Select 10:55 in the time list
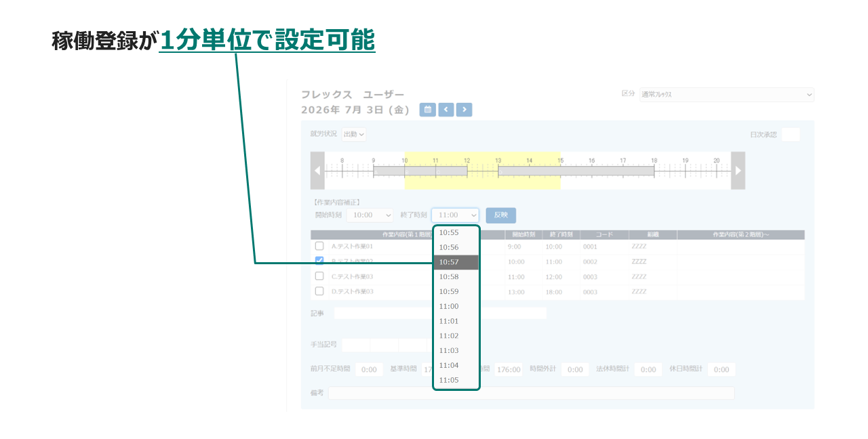Image resolution: width=868 pixels, height=439 pixels. tap(456, 232)
